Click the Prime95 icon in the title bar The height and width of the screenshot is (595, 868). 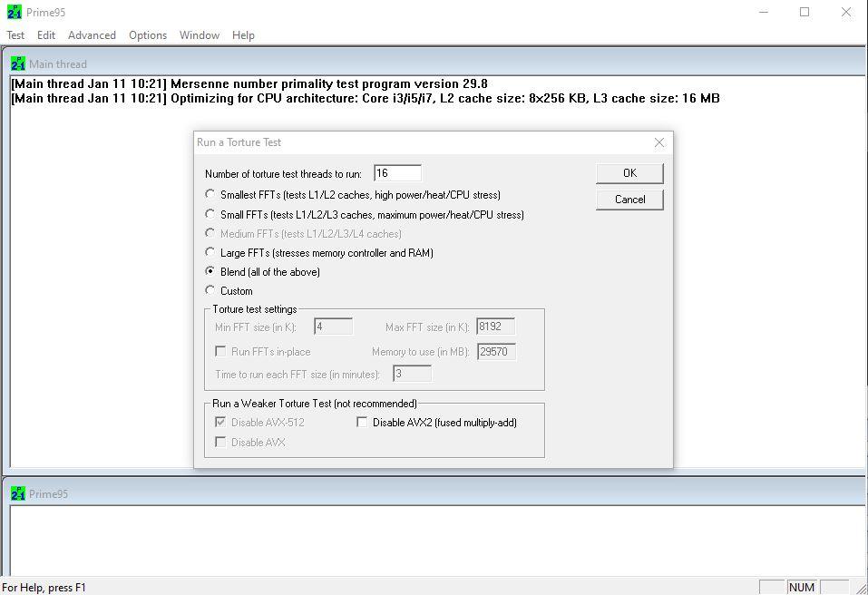(x=15, y=12)
